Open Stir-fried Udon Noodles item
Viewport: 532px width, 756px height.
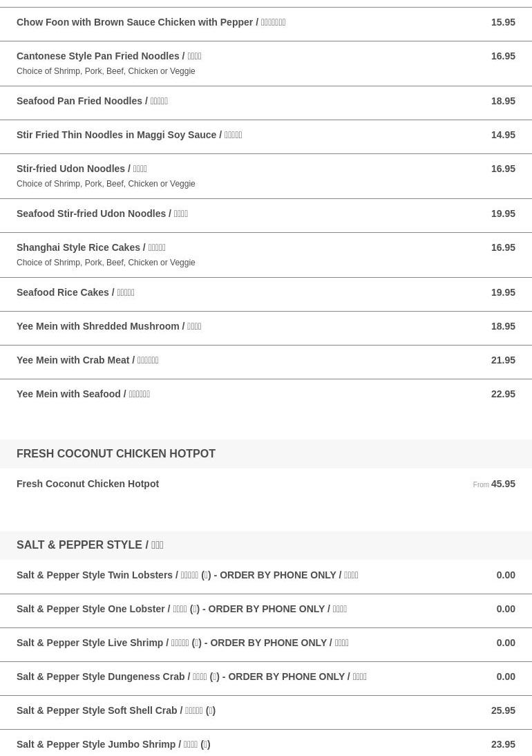coord(266,176)
